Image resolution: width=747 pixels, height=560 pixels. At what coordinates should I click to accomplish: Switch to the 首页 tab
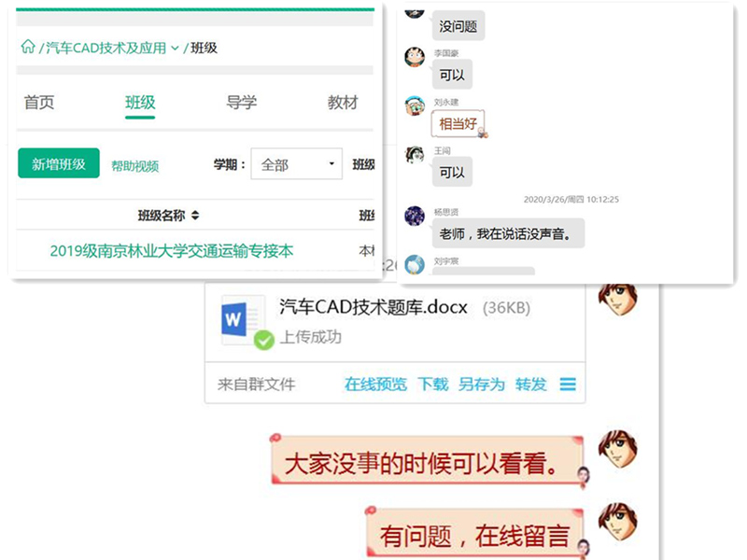39,102
